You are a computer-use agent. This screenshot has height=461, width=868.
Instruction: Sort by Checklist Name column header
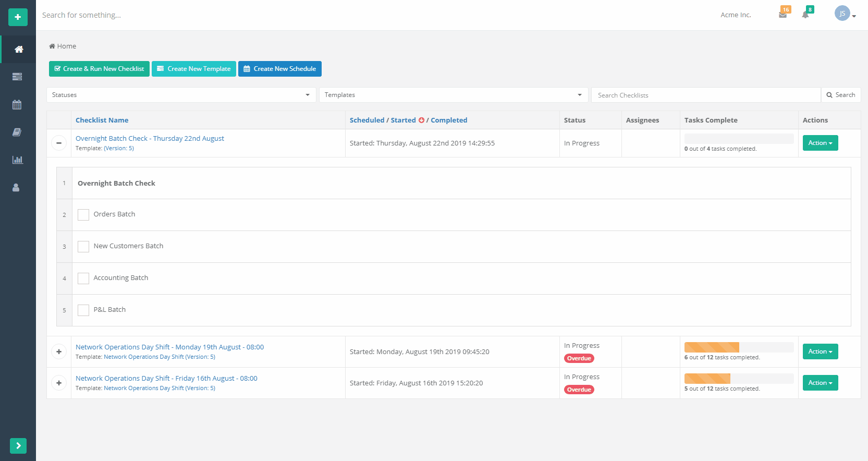click(x=102, y=120)
